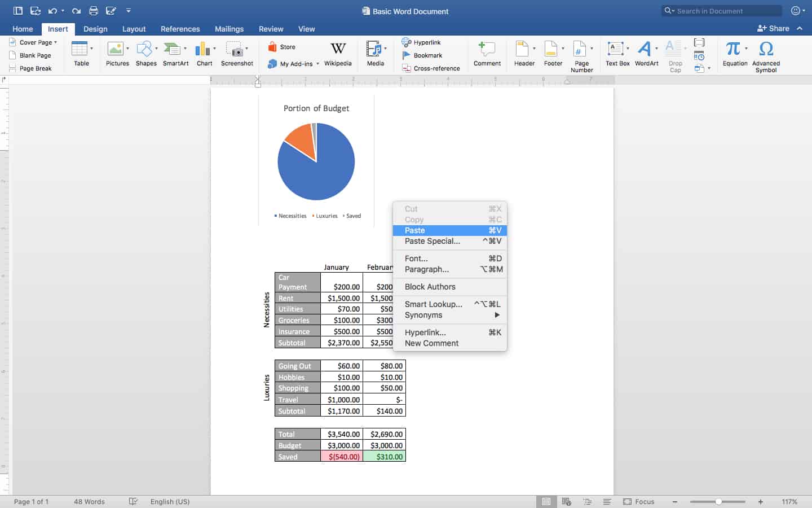Screen dimensions: 812x508
Task: Open the Chart insert tool
Action: click(204, 54)
